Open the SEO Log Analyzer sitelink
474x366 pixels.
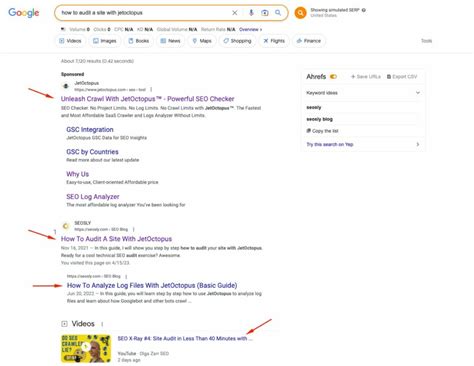tap(93, 197)
